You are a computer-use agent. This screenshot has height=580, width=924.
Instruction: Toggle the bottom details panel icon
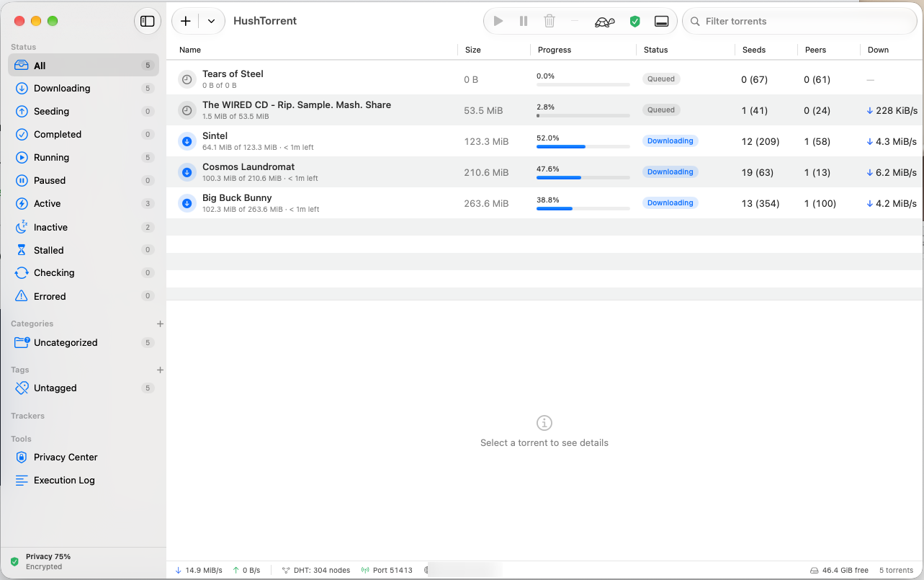tap(661, 22)
